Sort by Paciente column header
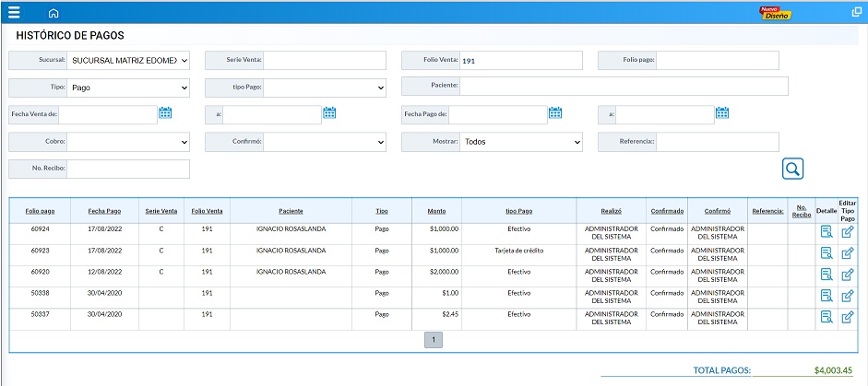868x386 pixels. tap(291, 211)
